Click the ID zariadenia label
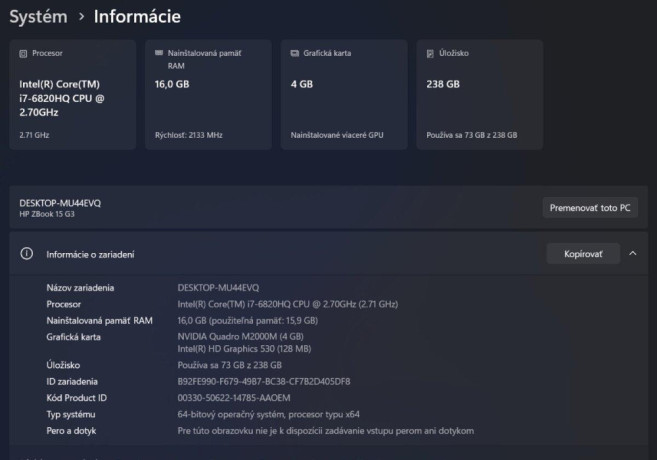 pos(72,382)
